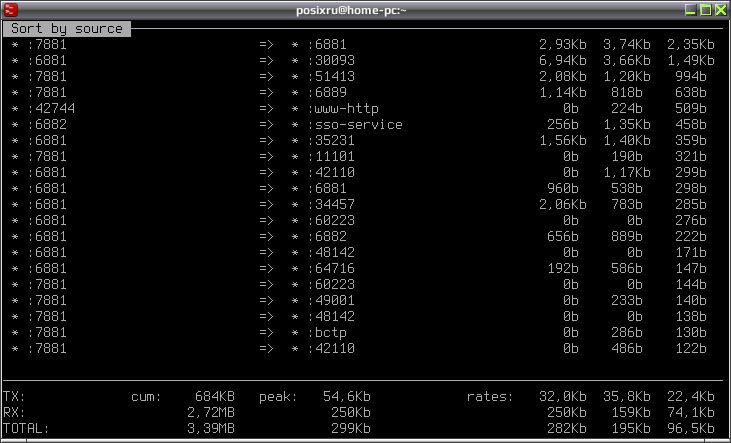Click the TOTAL: label

26,429
